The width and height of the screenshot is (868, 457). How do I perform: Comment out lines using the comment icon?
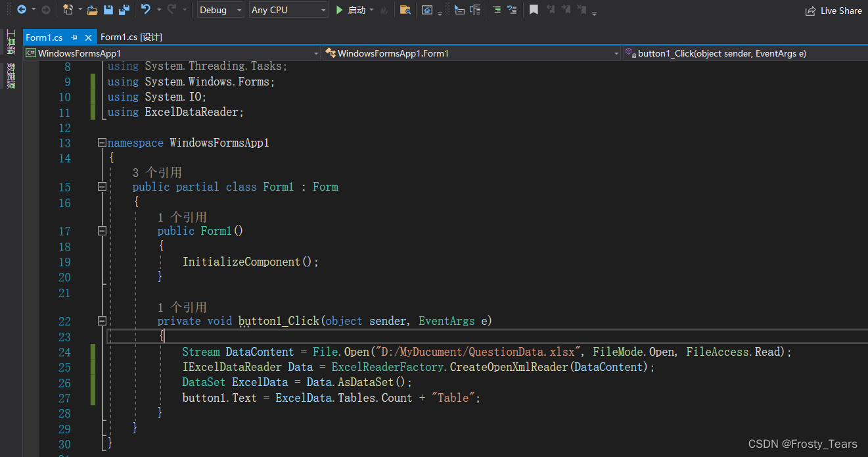pyautogui.click(x=497, y=10)
